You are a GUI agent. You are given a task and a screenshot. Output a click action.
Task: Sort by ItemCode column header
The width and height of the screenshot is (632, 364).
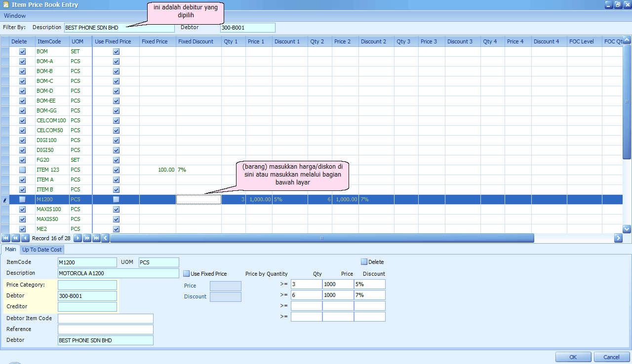click(52, 41)
